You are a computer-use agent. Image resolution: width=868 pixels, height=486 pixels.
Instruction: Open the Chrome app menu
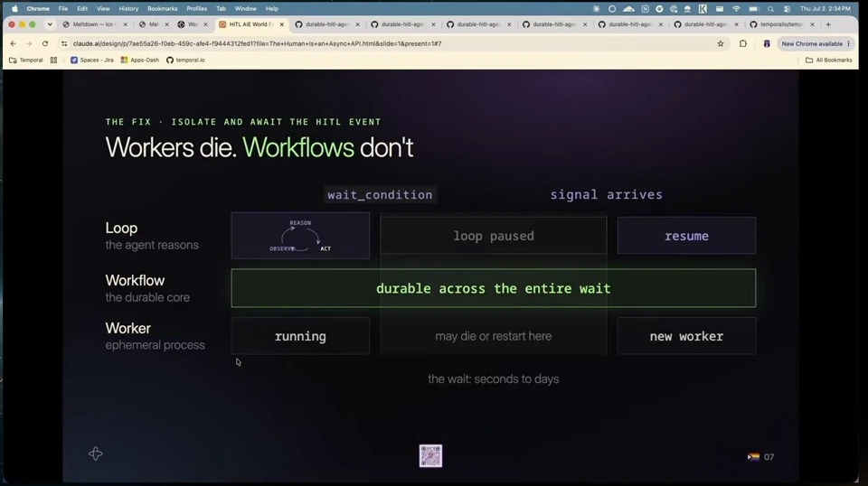pyautogui.click(x=38, y=9)
